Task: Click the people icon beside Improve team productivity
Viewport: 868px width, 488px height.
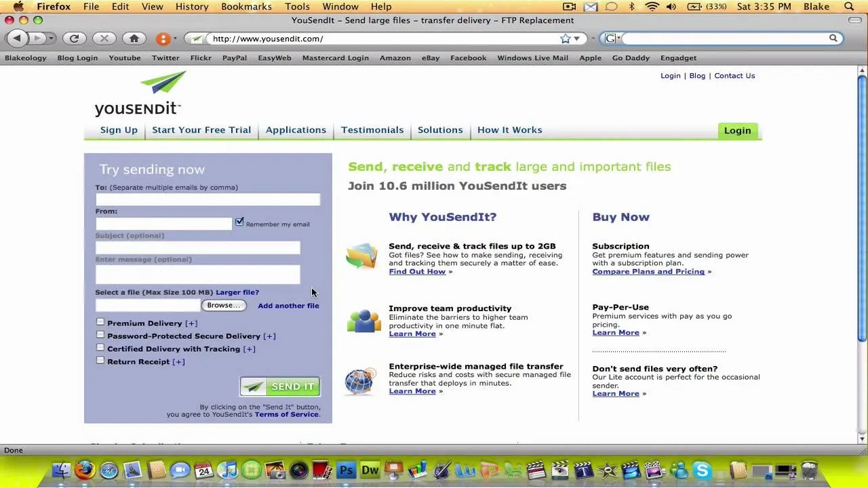Action: click(x=364, y=320)
